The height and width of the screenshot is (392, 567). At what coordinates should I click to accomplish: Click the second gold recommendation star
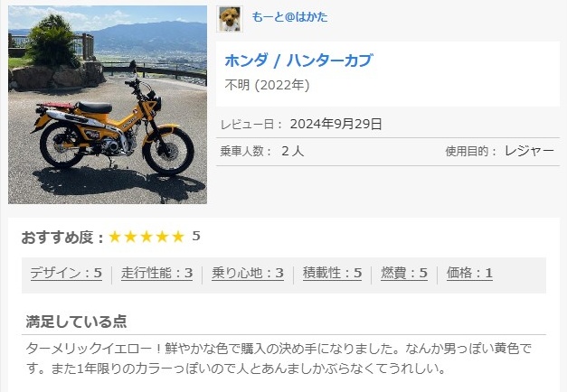point(130,237)
